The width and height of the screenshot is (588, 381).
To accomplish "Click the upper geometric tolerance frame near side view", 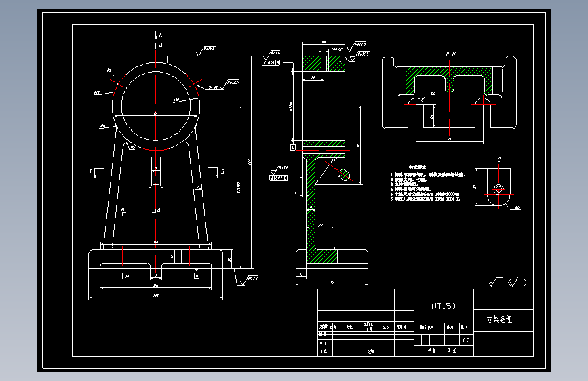I will (271, 62).
